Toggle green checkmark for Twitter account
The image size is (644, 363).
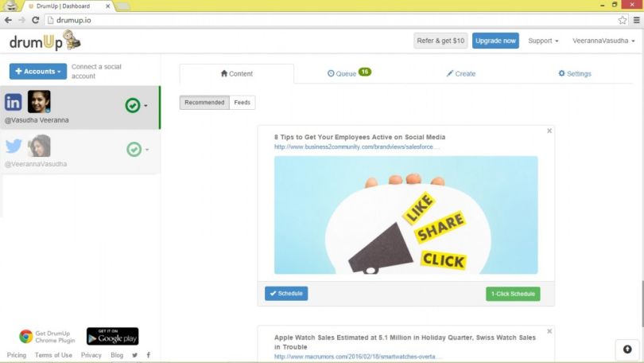click(x=134, y=149)
